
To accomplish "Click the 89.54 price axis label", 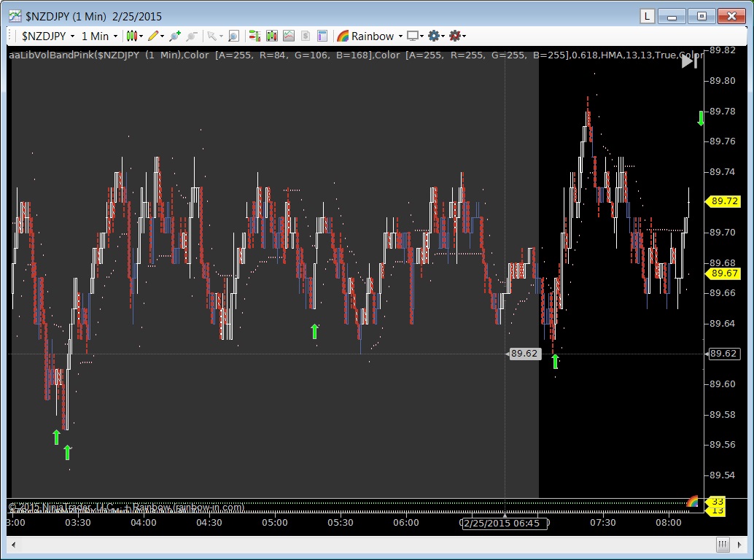I will click(722, 475).
